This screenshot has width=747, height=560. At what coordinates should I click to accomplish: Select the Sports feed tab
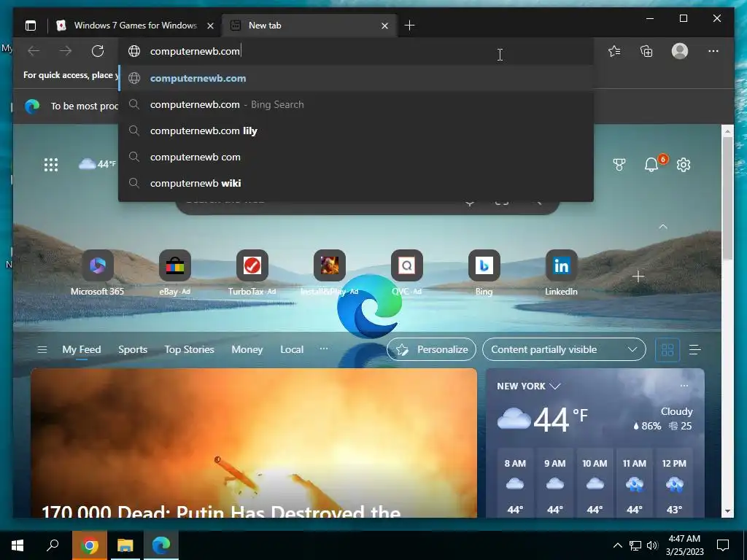(x=133, y=349)
